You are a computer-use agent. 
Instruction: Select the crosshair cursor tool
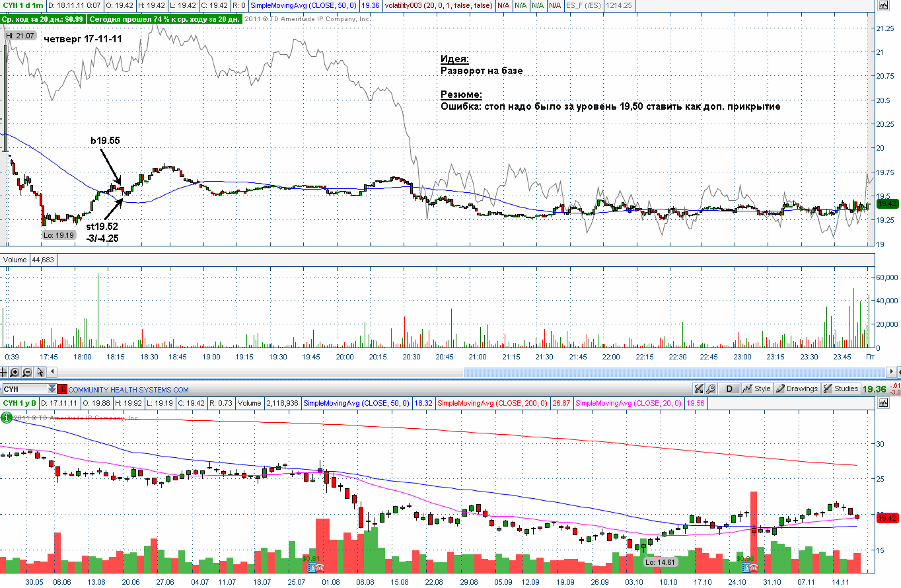3,372
